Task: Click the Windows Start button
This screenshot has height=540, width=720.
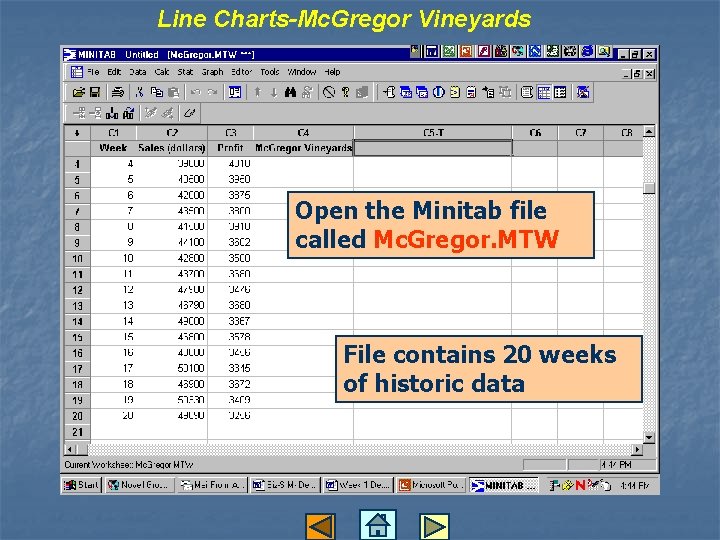Action: click(x=81, y=485)
